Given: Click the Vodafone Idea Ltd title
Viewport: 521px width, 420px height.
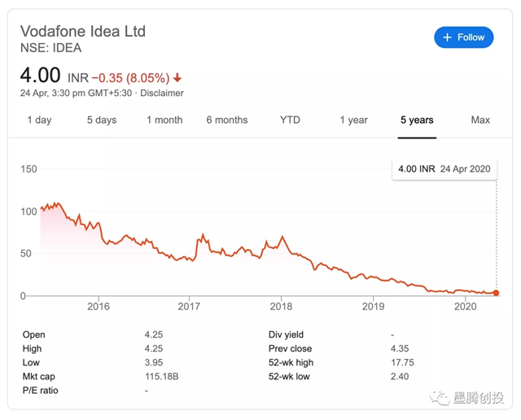Looking at the screenshot, I should (83, 31).
